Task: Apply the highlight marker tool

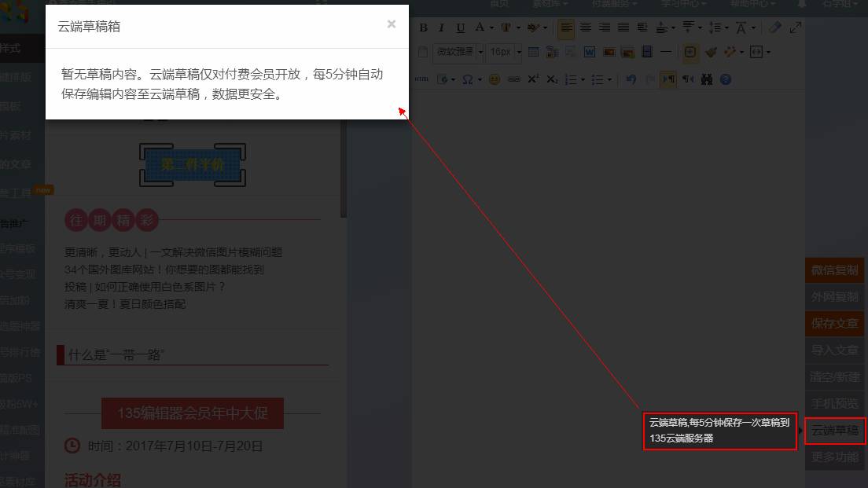Action: [x=534, y=27]
